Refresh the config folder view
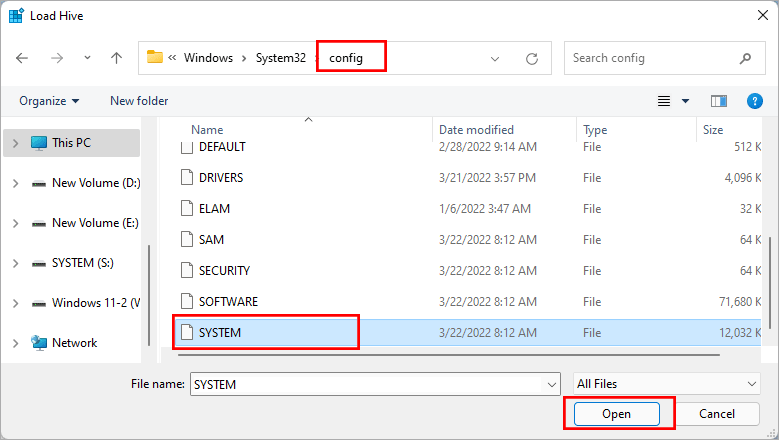Image resolution: width=779 pixels, height=440 pixels. [x=532, y=59]
